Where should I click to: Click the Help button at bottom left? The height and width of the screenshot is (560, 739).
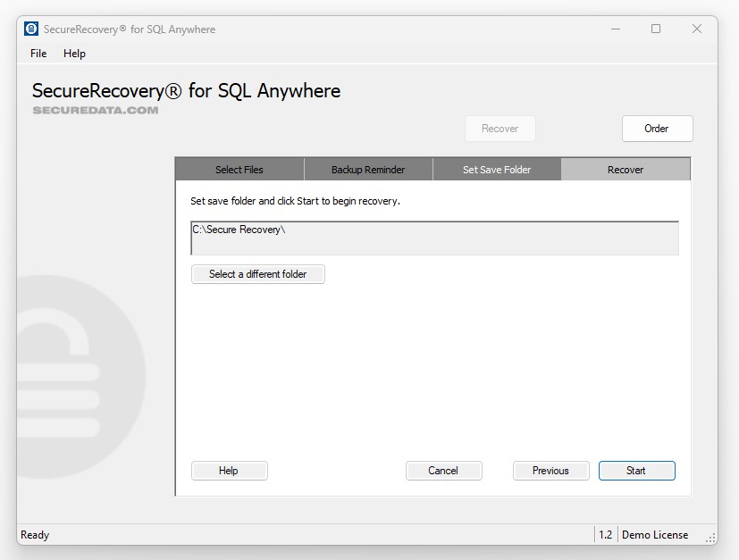229,471
